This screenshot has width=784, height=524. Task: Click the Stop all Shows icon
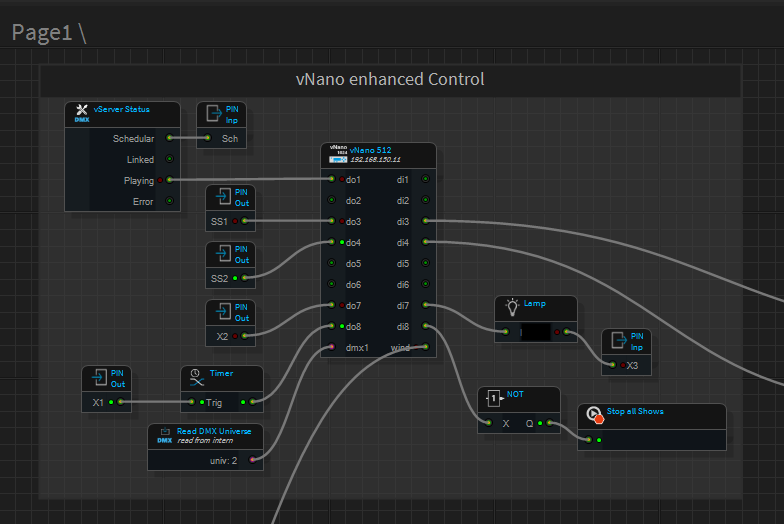594,415
